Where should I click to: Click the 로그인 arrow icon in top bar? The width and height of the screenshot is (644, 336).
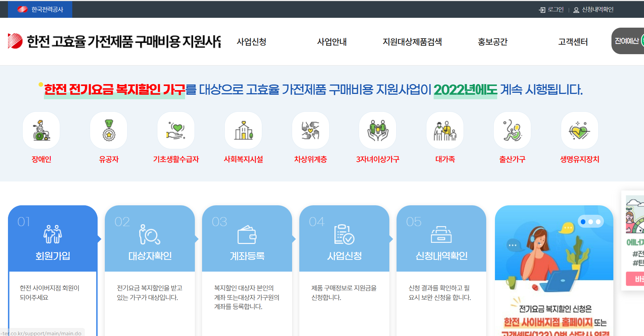(542, 10)
